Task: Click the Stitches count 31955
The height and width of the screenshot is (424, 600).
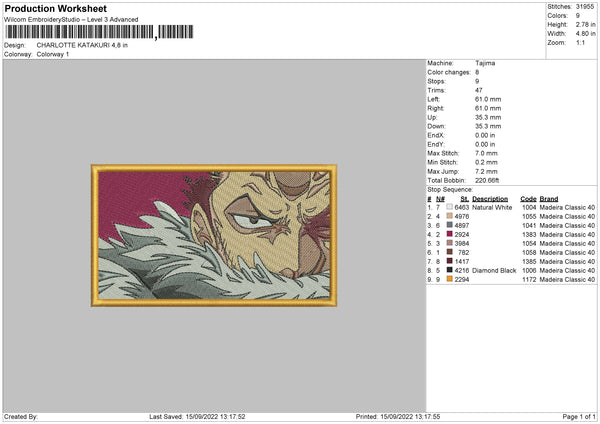Action: [585, 7]
